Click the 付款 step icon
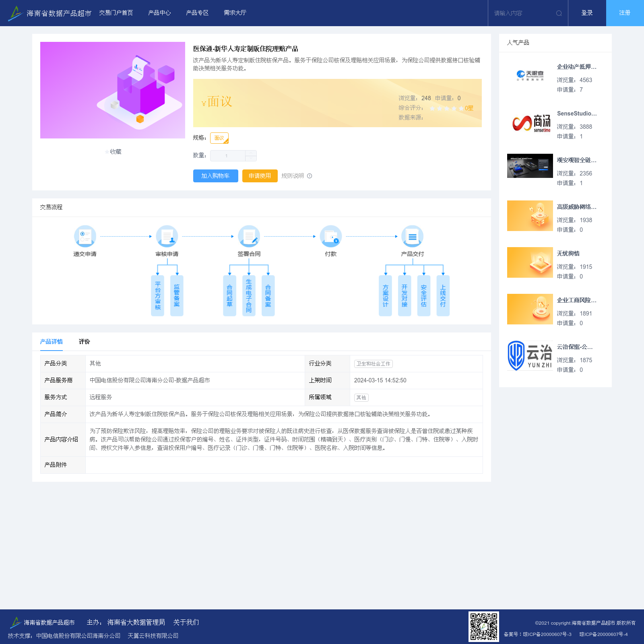 tap(331, 236)
